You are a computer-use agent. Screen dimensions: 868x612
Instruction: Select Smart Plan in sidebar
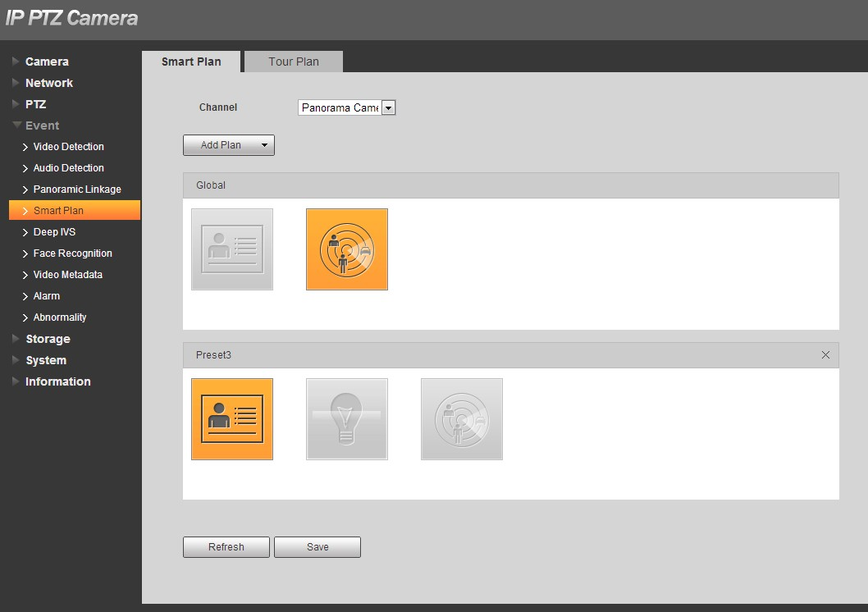tap(75, 210)
